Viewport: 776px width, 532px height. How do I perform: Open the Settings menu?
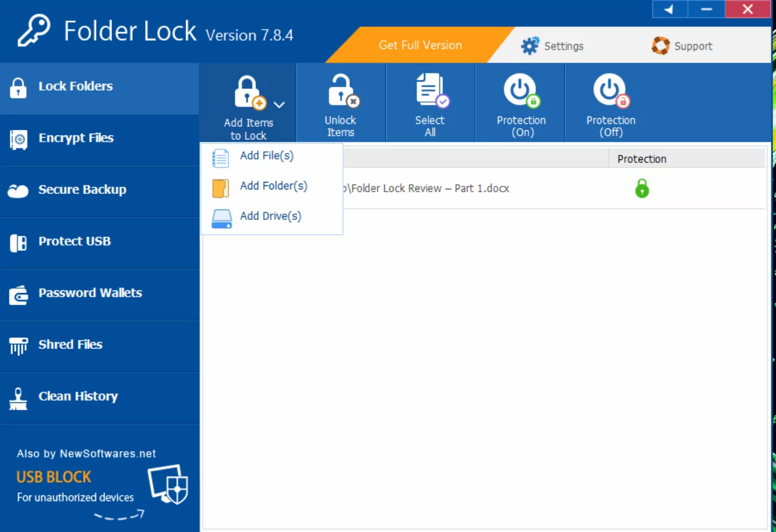pyautogui.click(x=553, y=45)
